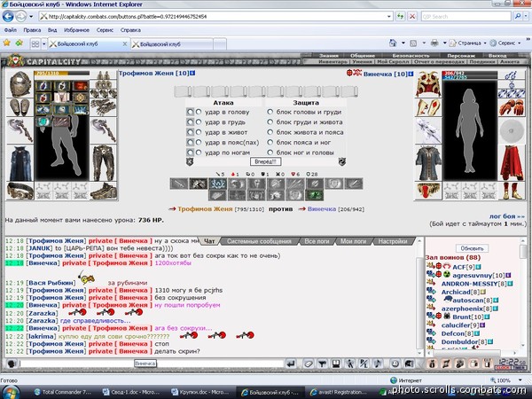The height and width of the screenshot is (399, 532).
Task: Select defense блок пояса и ног
Action: click(x=270, y=142)
